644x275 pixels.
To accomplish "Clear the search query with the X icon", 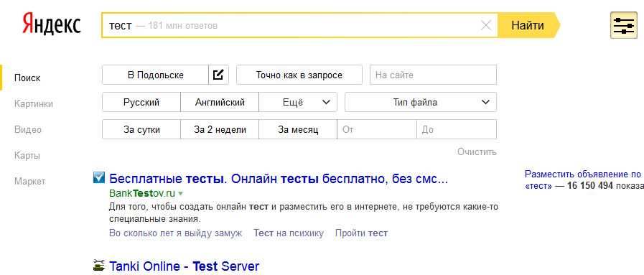I will (486, 25).
